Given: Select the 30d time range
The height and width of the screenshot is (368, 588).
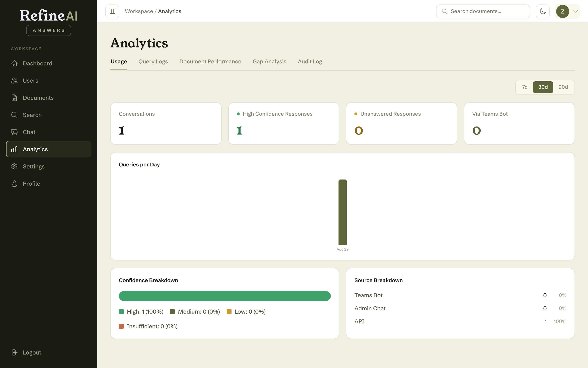Looking at the screenshot, I should 543,87.
